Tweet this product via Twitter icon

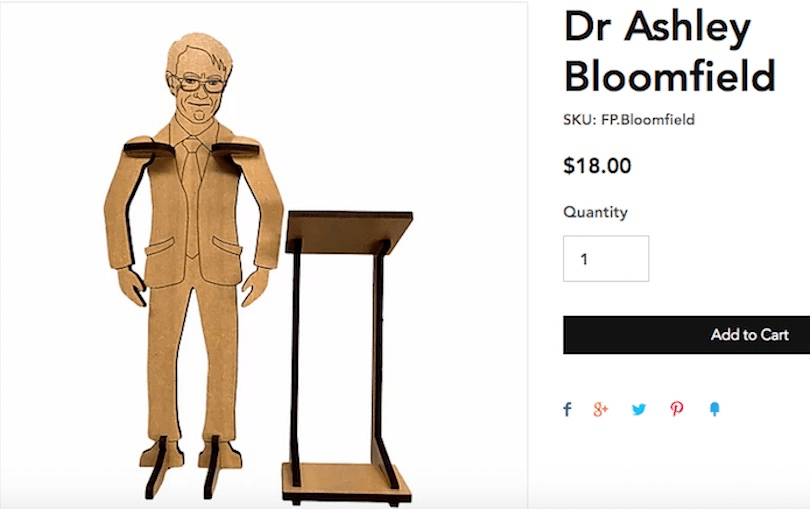coord(639,409)
